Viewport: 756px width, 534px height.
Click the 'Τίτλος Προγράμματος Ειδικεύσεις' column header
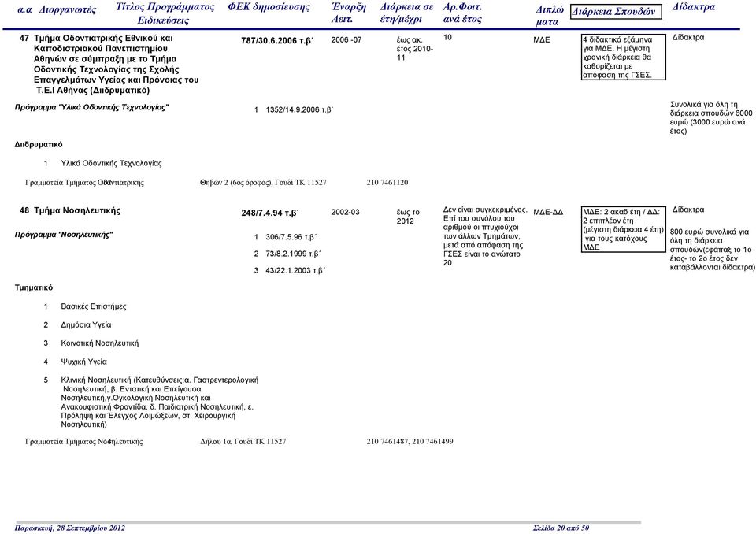click(x=165, y=13)
